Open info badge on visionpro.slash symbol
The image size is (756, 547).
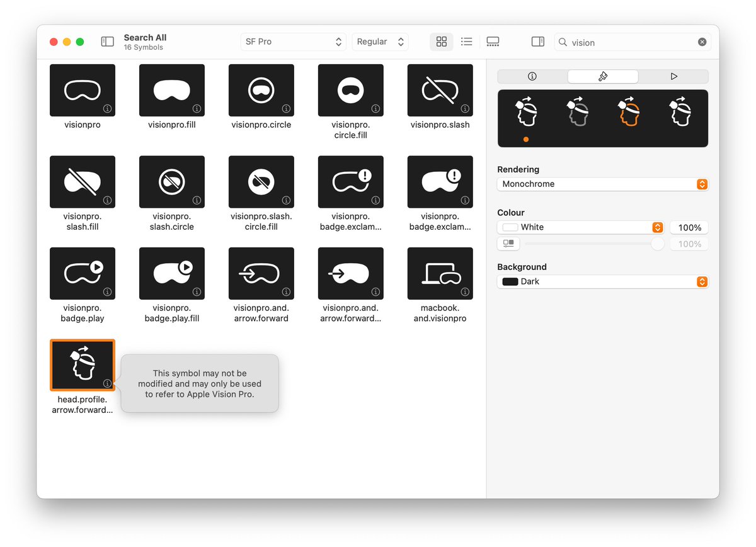pos(465,108)
